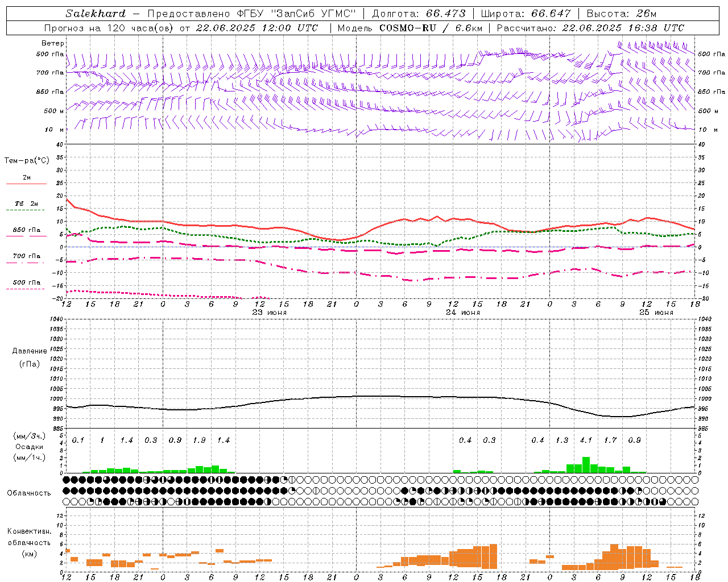Select the 1.3 precipitation total value
Image resolution: width=728 pixels, height=582 pixels.
click(562, 440)
